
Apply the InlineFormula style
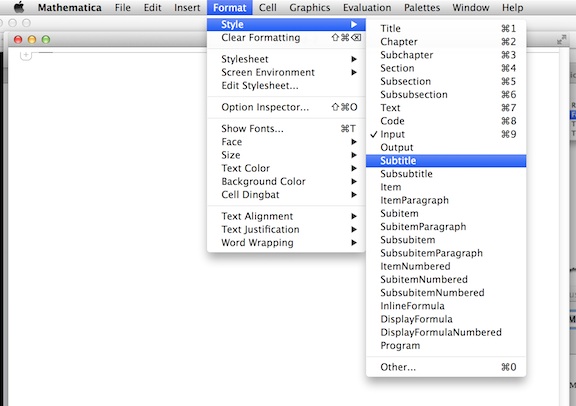click(446, 306)
